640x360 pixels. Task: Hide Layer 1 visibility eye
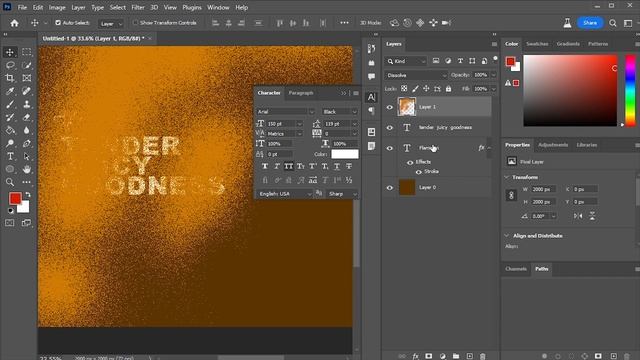[x=389, y=107]
